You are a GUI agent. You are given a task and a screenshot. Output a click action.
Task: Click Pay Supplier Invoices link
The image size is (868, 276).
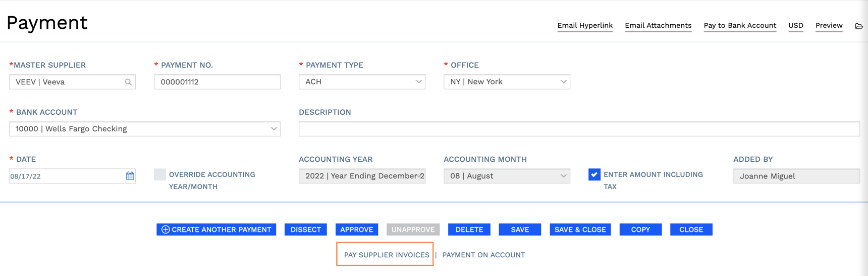click(387, 255)
